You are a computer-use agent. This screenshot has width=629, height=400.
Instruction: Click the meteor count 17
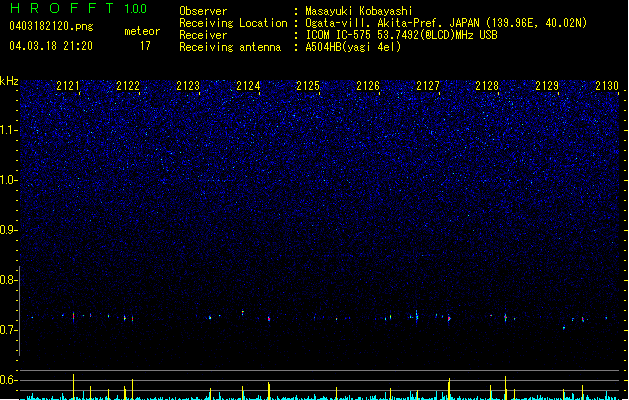tap(145, 46)
